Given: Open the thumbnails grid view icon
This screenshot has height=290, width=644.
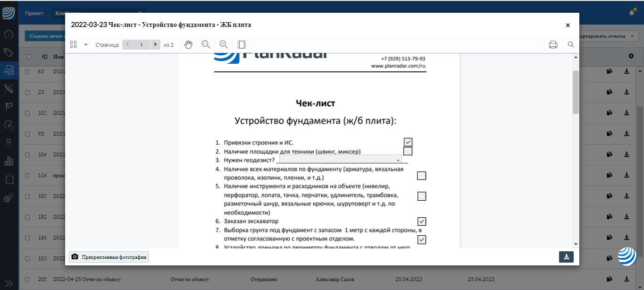Looking at the screenshot, I should [73, 44].
